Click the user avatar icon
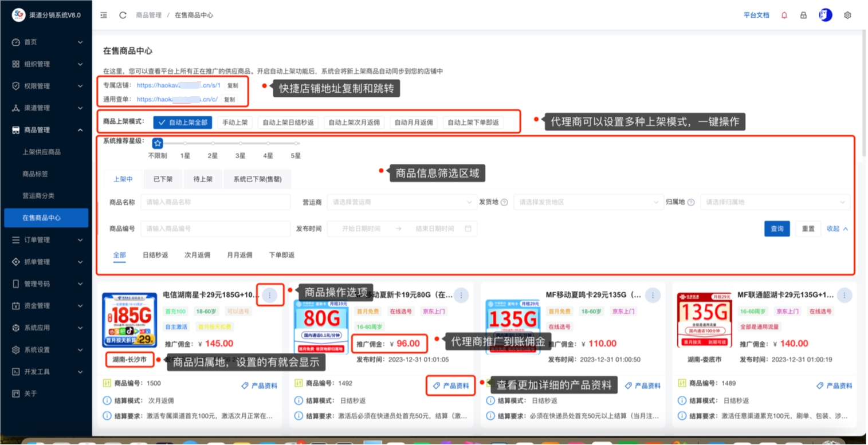This screenshot has width=868, height=445. click(x=825, y=15)
